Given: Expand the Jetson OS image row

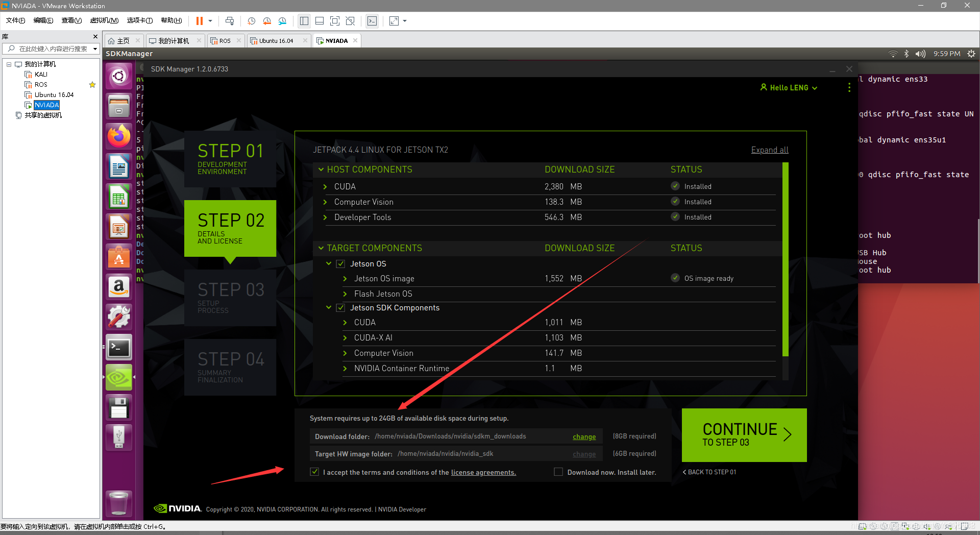Looking at the screenshot, I should click(x=345, y=279).
